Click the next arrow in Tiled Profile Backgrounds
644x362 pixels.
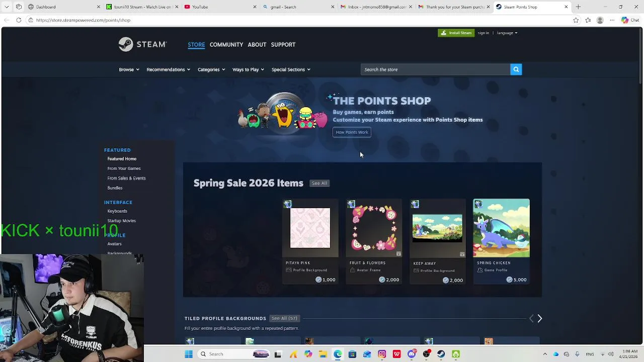(x=539, y=318)
